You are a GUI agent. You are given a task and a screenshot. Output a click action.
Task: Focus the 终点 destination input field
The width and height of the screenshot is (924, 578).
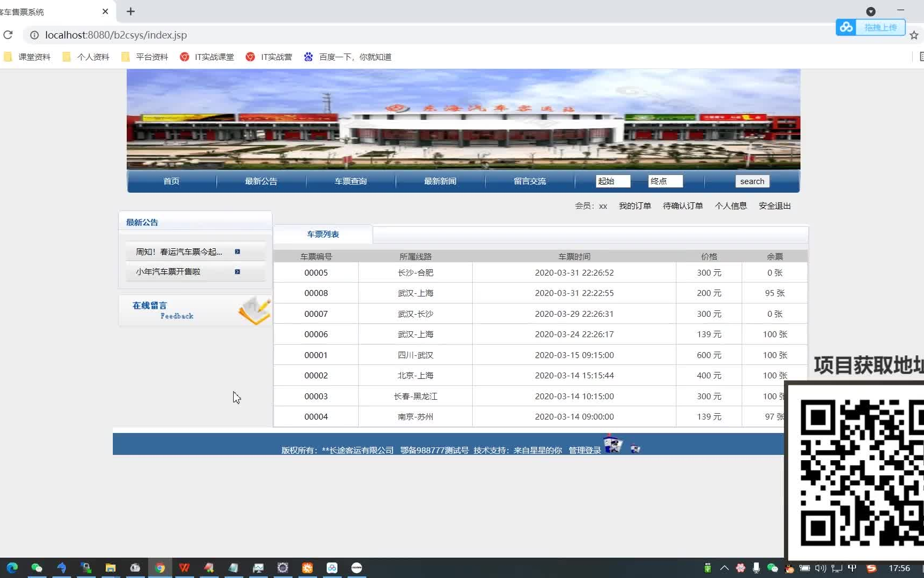tap(665, 181)
